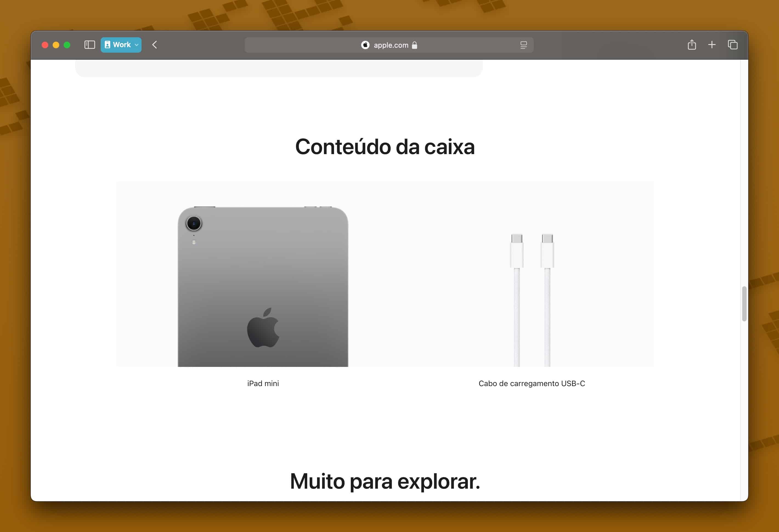Toggle the Safari sidebar icon
The width and height of the screenshot is (779, 532).
89,45
